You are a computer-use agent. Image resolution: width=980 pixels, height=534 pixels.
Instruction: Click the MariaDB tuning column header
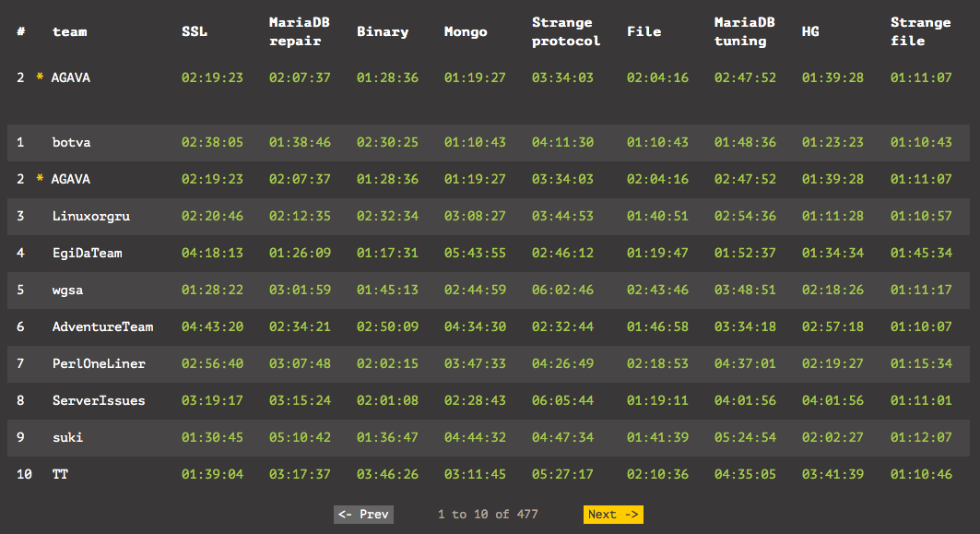pos(744,31)
